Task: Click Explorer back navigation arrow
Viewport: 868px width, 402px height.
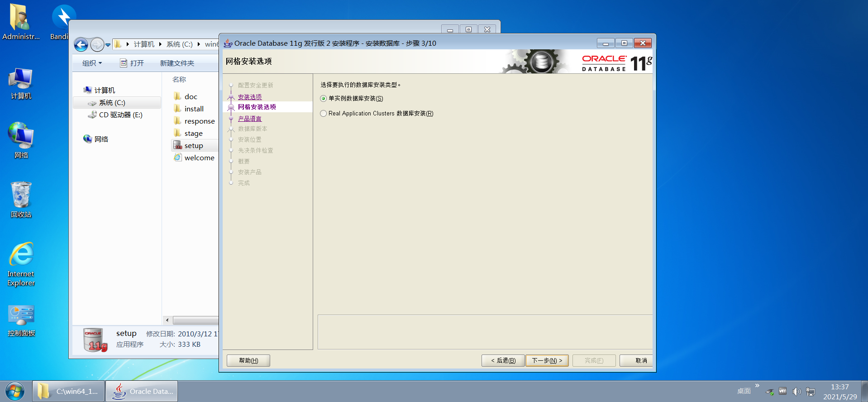Action: pyautogui.click(x=81, y=44)
